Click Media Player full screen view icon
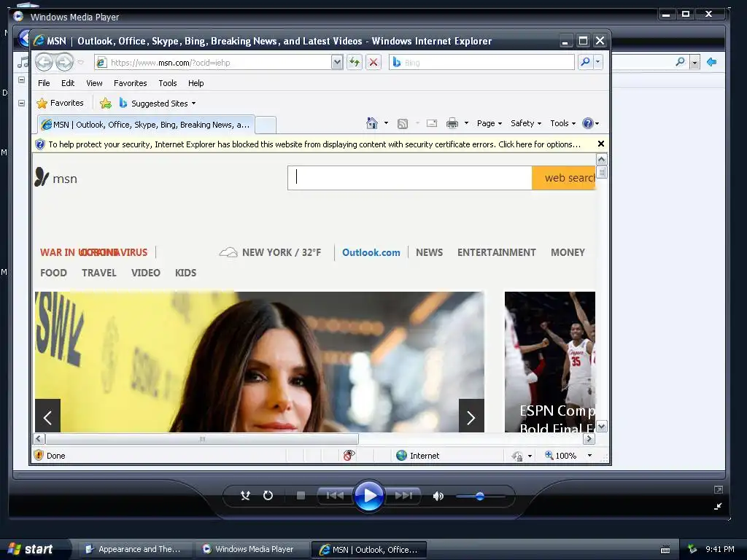747x560 pixels. tap(719, 489)
